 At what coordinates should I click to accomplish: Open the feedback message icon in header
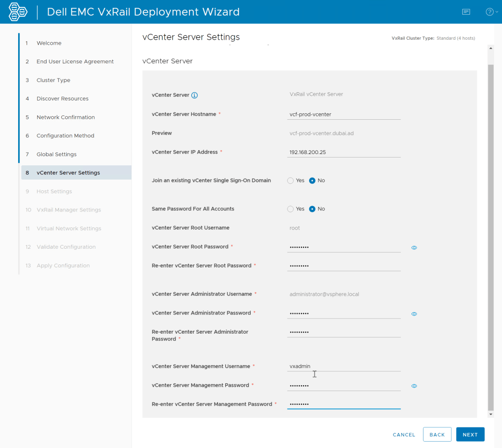(466, 12)
